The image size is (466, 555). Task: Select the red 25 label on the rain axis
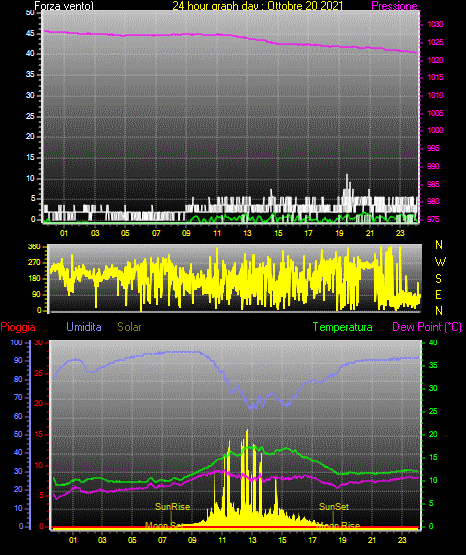pyautogui.click(x=39, y=373)
